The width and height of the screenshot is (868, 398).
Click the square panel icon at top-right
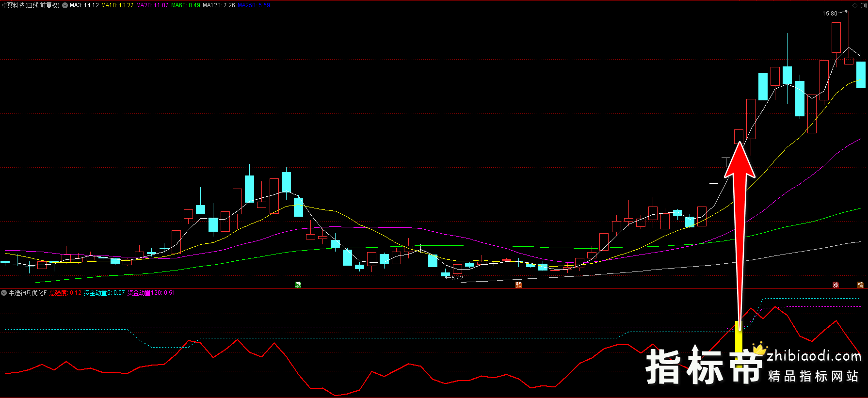[863, 6]
